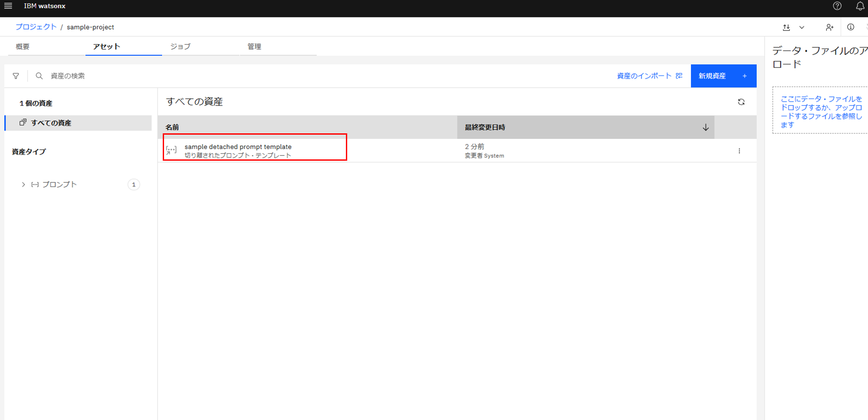Image resolution: width=868 pixels, height=420 pixels.
Task: Click the sample-project breadcrumb text
Action: pyautogui.click(x=90, y=27)
